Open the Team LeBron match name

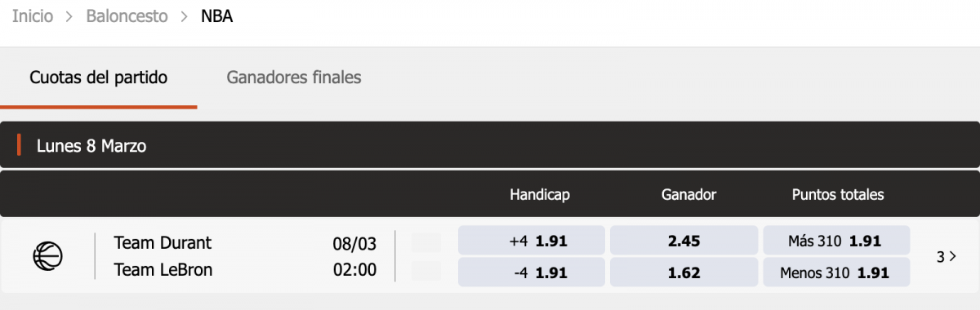coord(163,270)
